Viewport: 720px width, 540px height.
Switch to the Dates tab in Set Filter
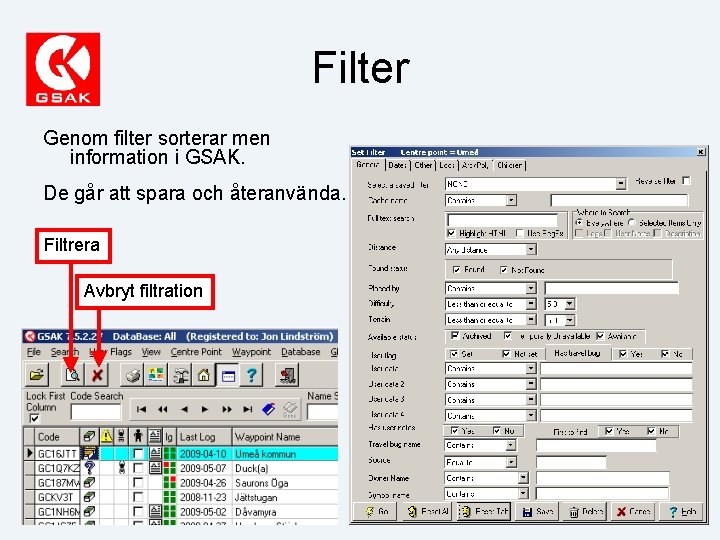coord(397,165)
